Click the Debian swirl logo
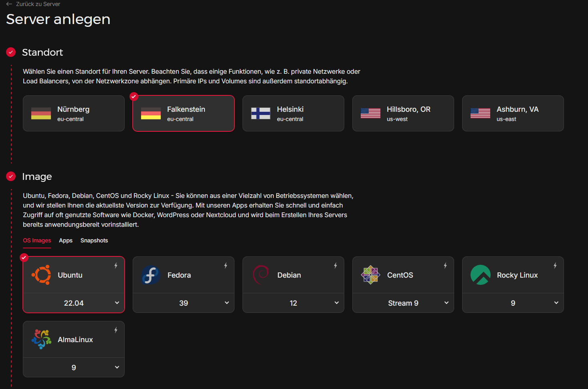588x389 pixels. 261,275
